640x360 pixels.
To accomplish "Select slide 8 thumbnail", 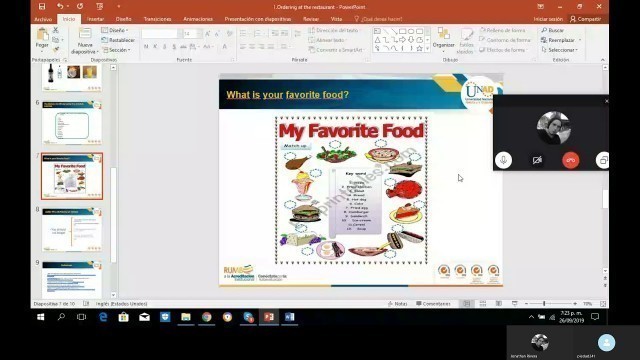I will [x=71, y=229].
